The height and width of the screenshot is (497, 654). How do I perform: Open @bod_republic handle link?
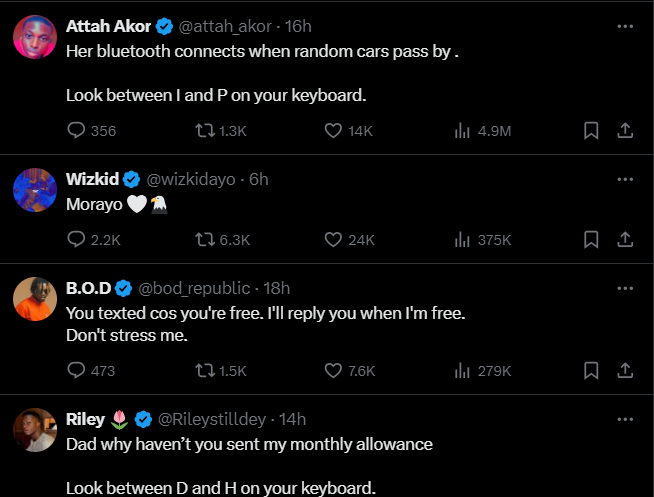click(196, 288)
